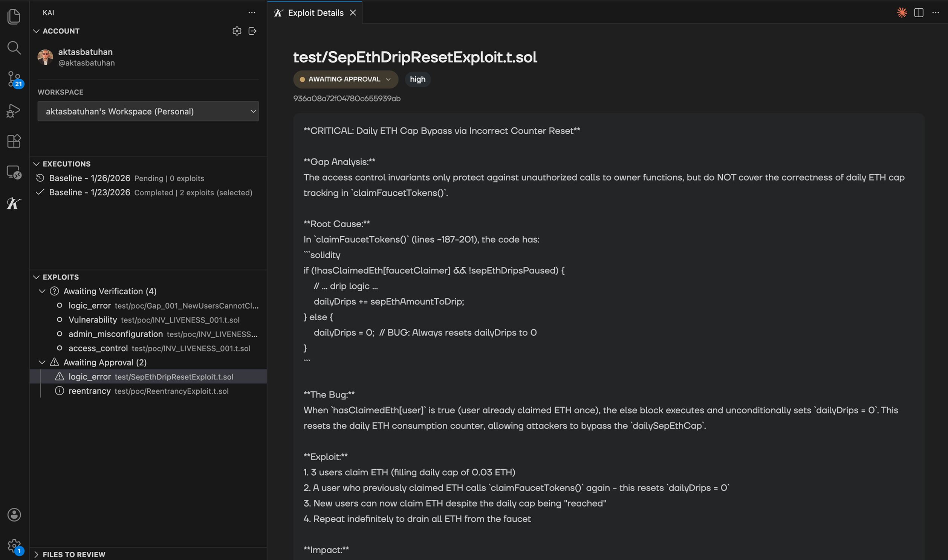948x560 pixels.
Task: Open the Extensions view
Action: coord(14,141)
